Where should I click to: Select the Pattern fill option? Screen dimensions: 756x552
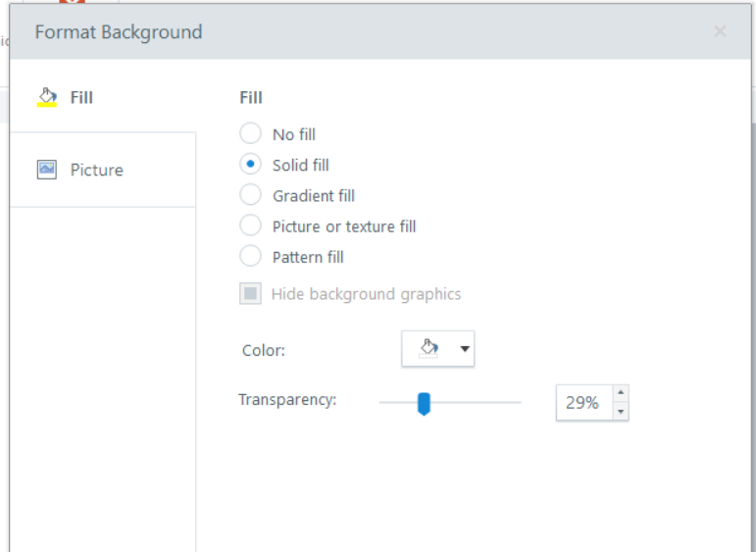tap(251, 257)
